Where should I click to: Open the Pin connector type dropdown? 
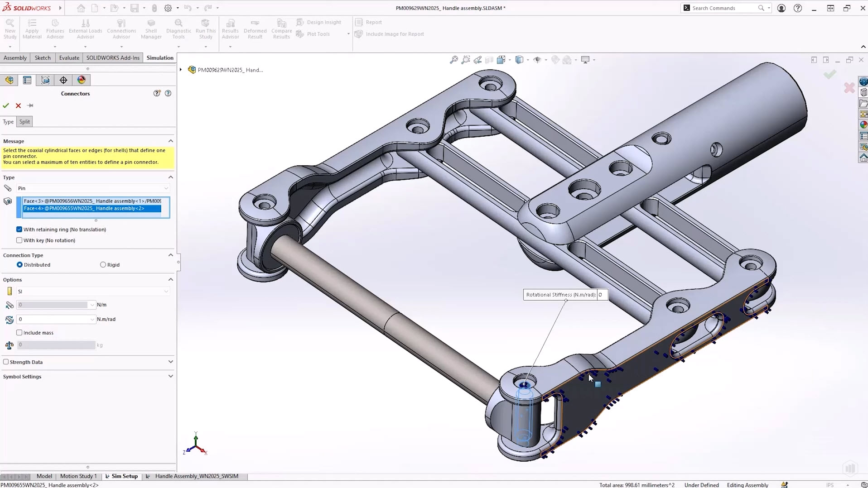(92, 188)
